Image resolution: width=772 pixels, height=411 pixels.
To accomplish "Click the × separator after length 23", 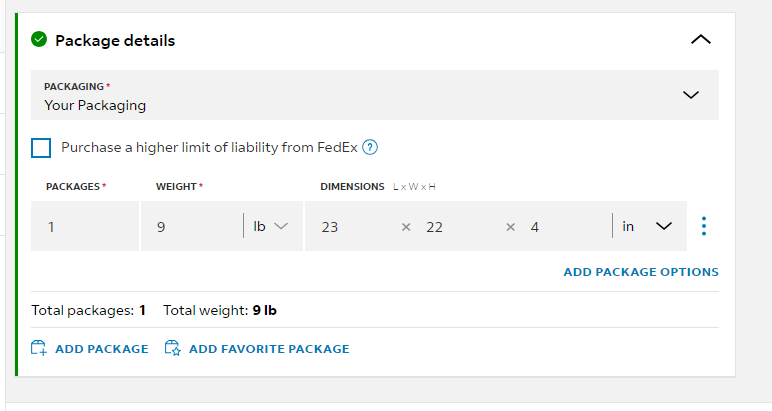I will point(406,227).
